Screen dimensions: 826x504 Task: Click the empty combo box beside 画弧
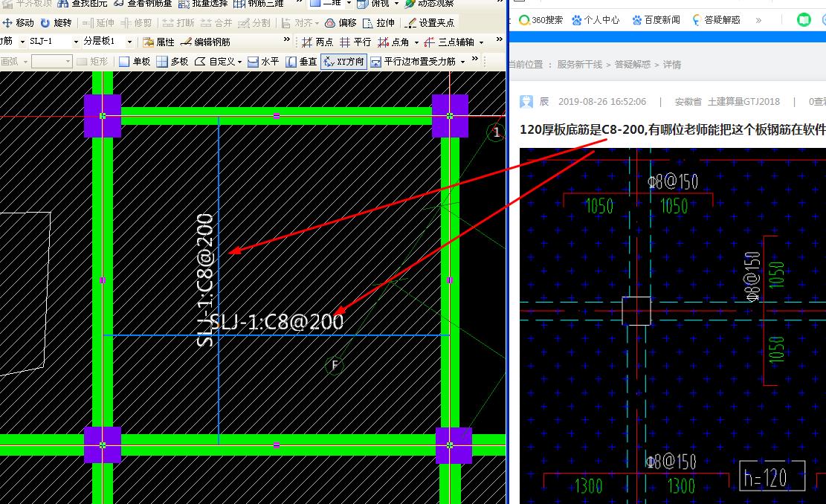pos(51,61)
